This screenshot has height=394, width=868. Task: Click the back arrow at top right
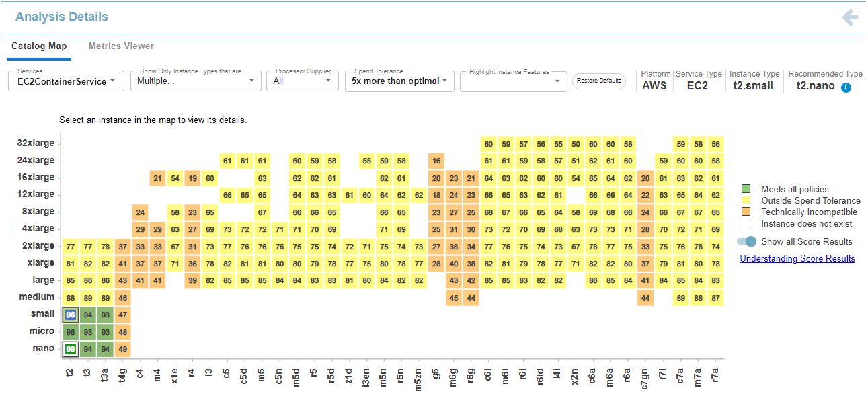point(850,17)
